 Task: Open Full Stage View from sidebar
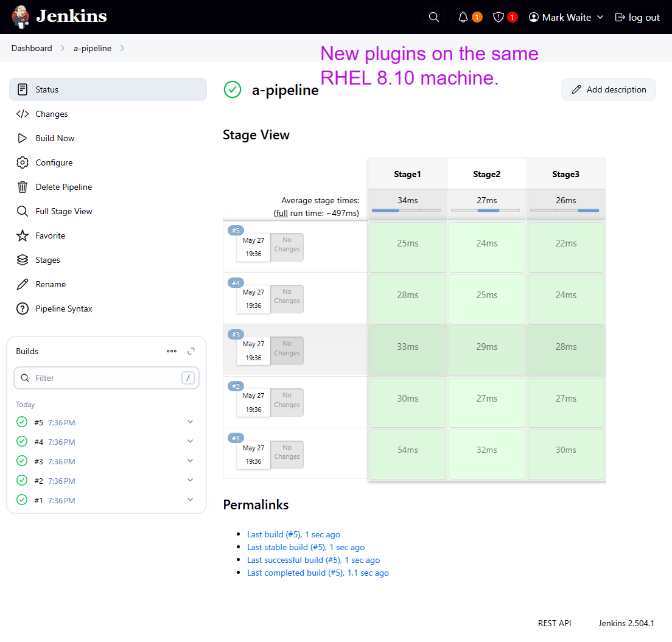[x=64, y=211]
